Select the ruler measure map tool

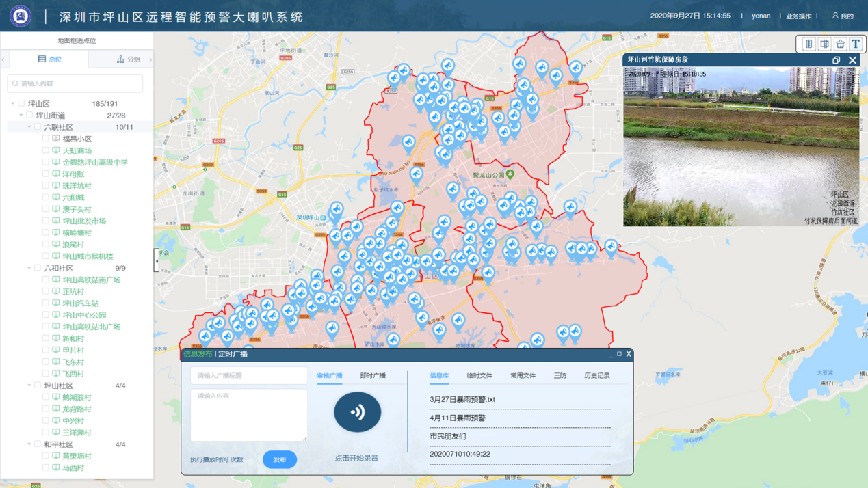[809, 44]
